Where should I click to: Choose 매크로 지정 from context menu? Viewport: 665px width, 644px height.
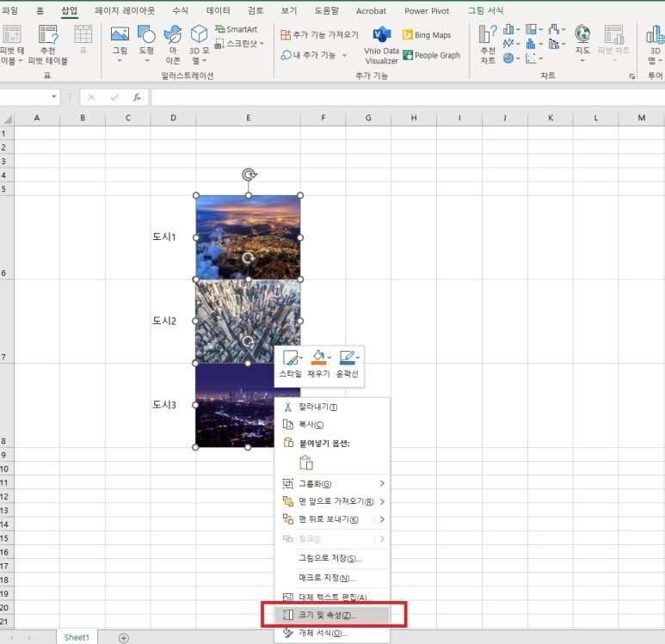(332, 578)
